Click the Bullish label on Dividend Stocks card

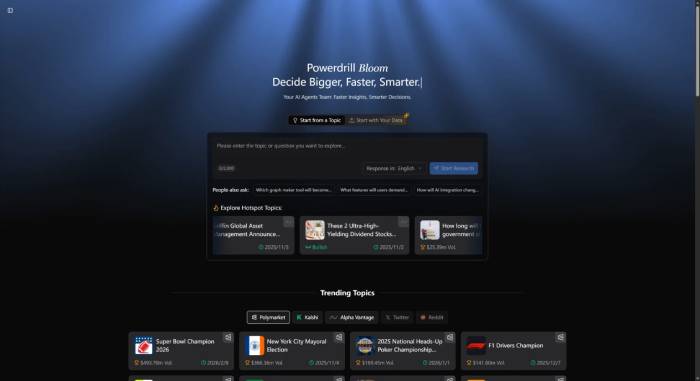316,247
